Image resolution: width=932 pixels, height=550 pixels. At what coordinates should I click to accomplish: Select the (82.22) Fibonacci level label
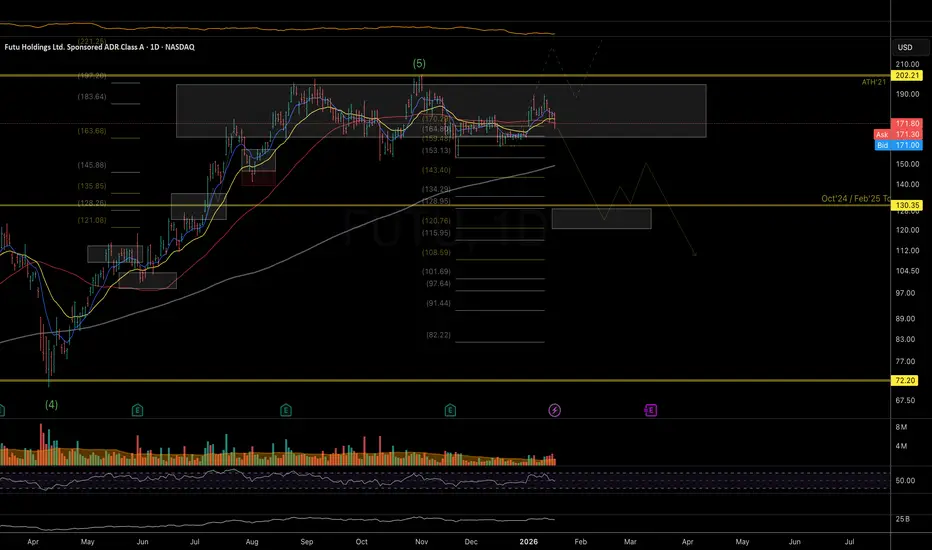point(438,335)
